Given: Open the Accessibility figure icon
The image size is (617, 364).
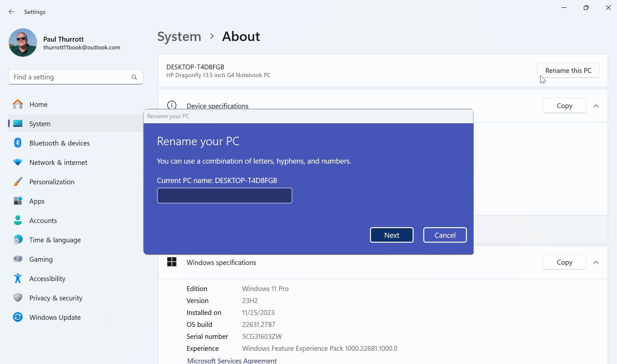Looking at the screenshot, I should (x=18, y=278).
